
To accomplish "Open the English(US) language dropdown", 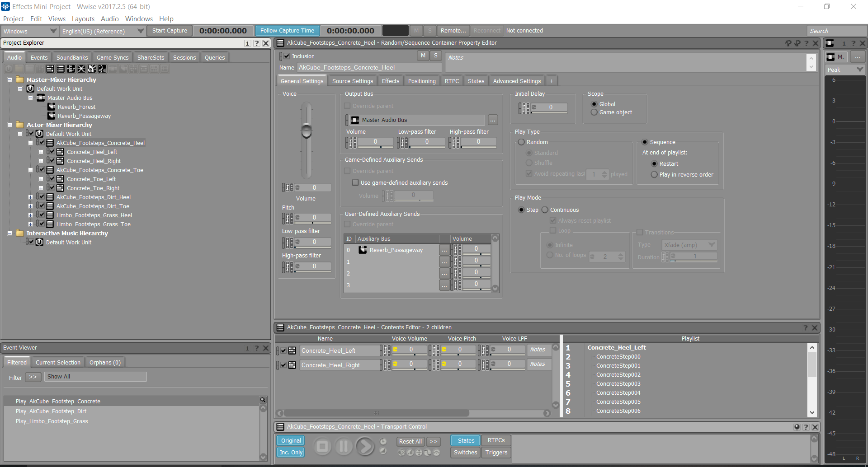I will tap(102, 31).
